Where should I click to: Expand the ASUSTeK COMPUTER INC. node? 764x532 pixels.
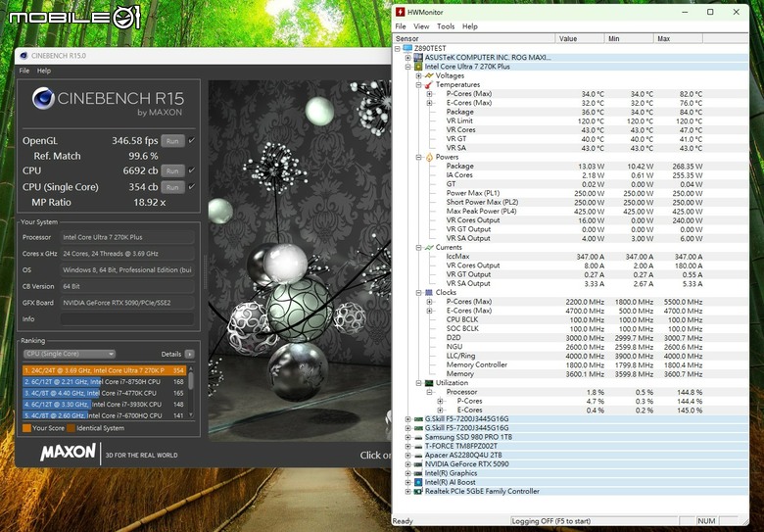pos(408,58)
